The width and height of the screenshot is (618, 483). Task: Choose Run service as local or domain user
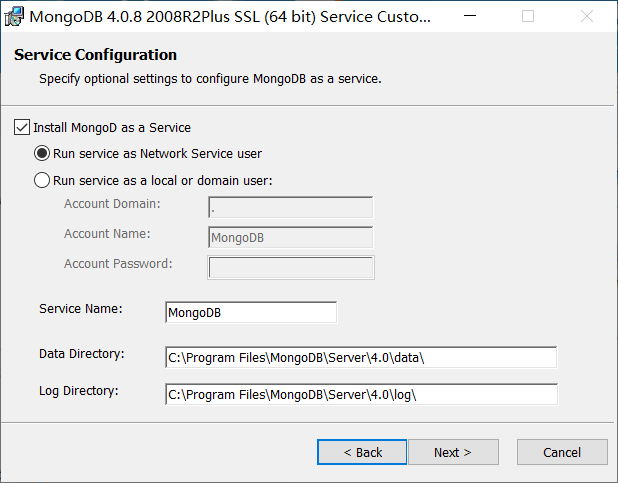[x=42, y=181]
